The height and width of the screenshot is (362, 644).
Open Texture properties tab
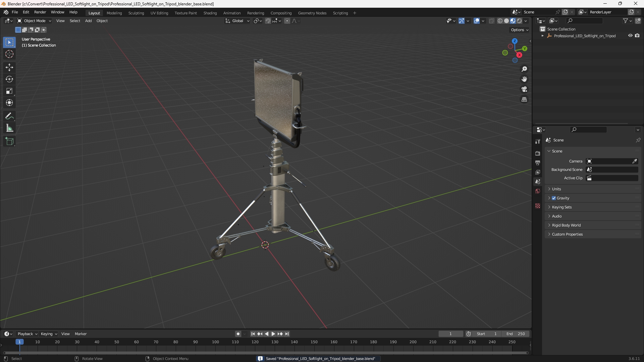click(538, 206)
